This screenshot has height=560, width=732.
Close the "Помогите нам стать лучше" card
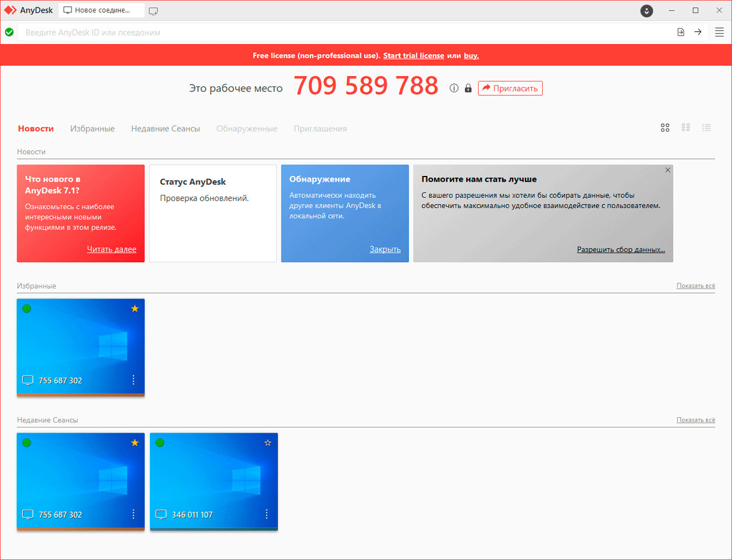tap(668, 170)
